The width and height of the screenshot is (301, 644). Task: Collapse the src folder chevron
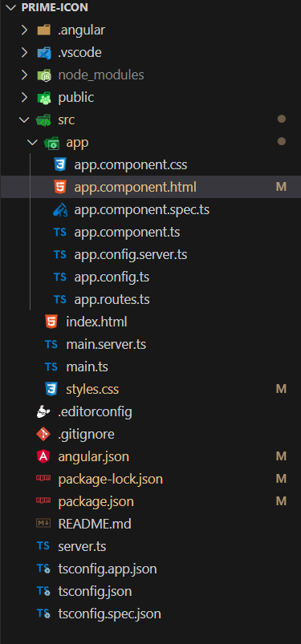coord(24,120)
